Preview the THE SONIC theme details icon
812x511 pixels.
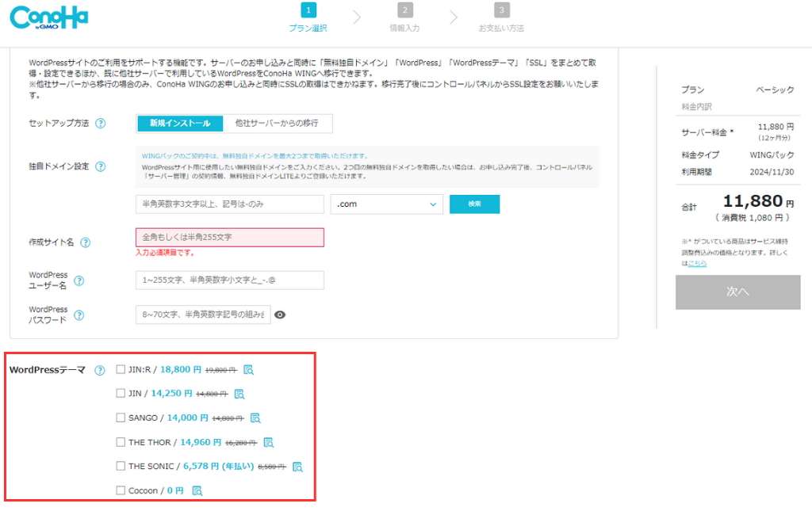297,467
